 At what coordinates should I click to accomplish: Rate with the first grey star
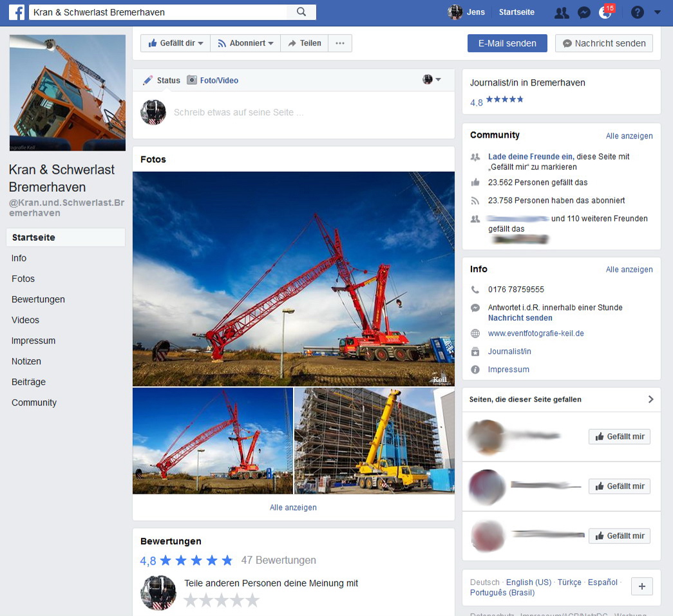tap(191, 600)
